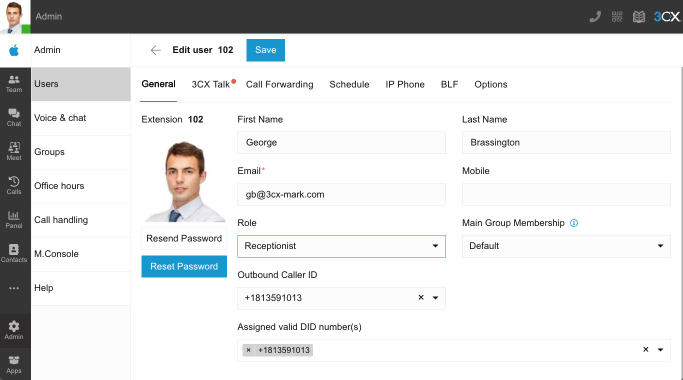
Task: Switch to the 3CX Talk tab
Action: [211, 85]
